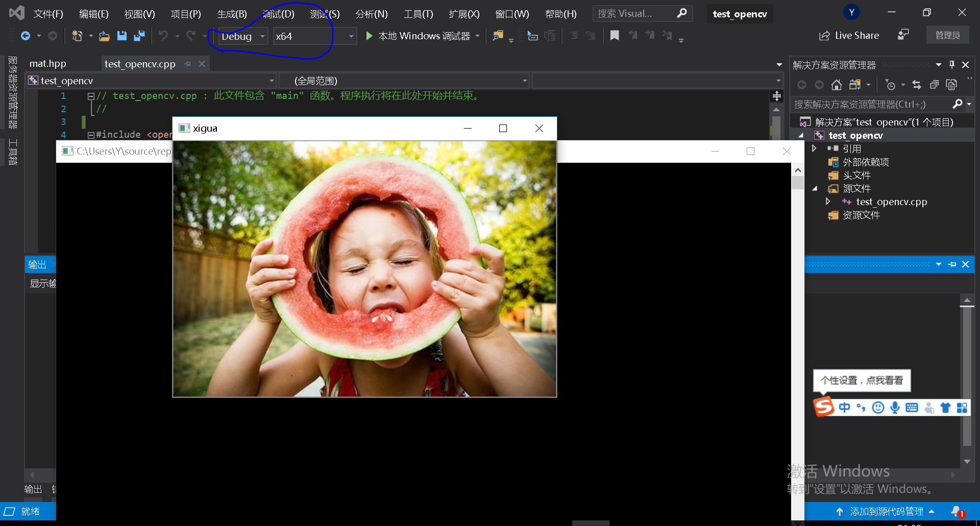Undo the last edit

click(162, 36)
